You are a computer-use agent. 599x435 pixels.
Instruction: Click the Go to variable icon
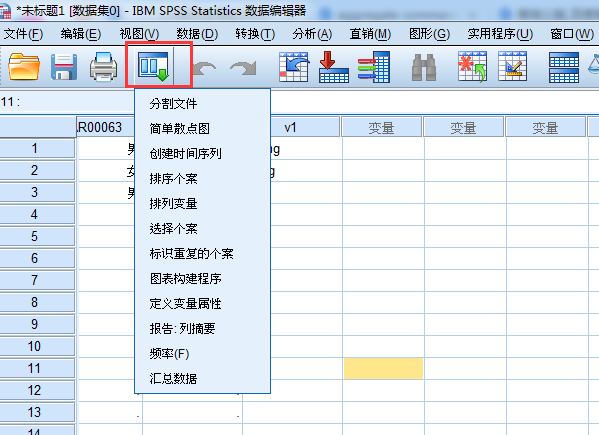[x=333, y=67]
